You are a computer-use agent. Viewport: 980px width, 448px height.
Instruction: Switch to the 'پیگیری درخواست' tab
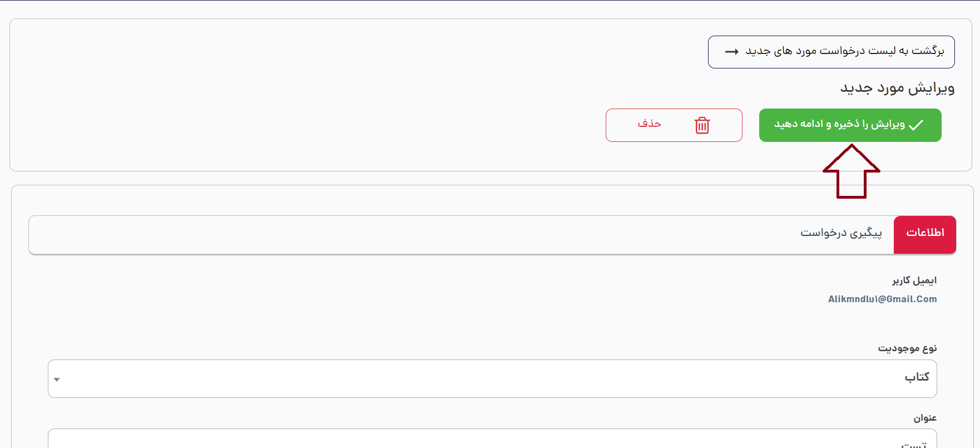click(x=841, y=233)
